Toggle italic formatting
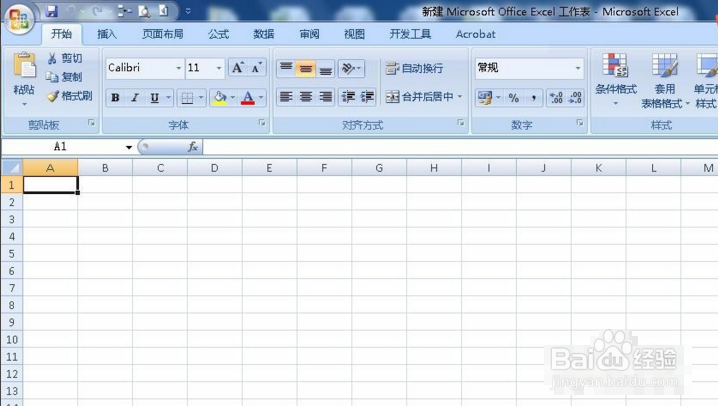 point(135,97)
